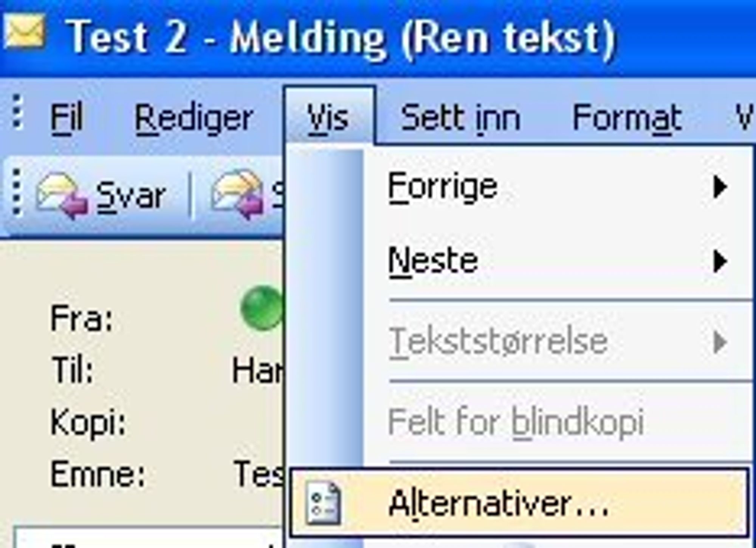Expand the Neste submenu arrow
The height and width of the screenshot is (548, 756).
pyautogui.click(x=720, y=261)
